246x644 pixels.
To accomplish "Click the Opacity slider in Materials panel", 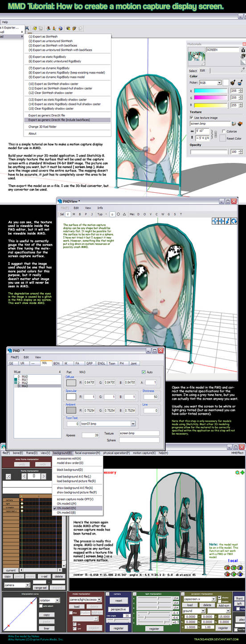I will 209,152.
